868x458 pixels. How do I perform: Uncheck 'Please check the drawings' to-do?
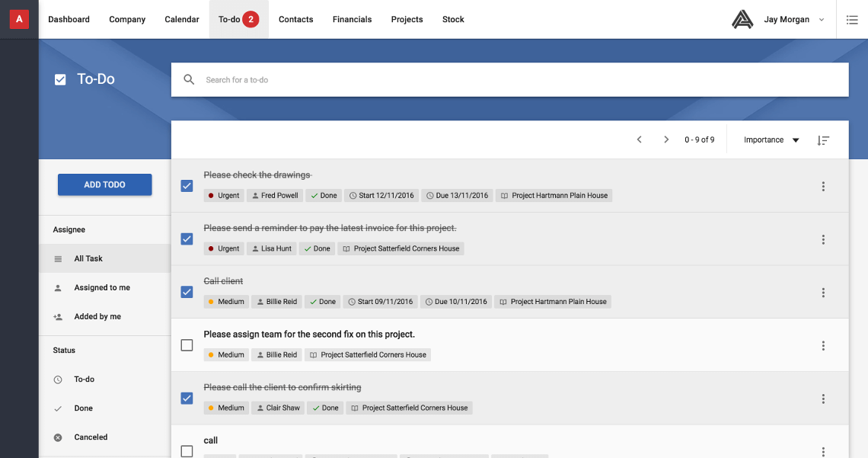click(187, 186)
